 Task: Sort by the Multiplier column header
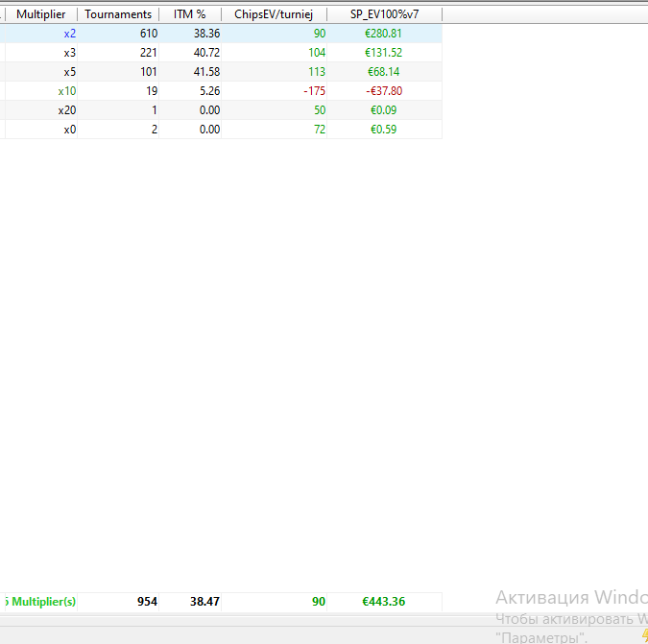point(41,14)
